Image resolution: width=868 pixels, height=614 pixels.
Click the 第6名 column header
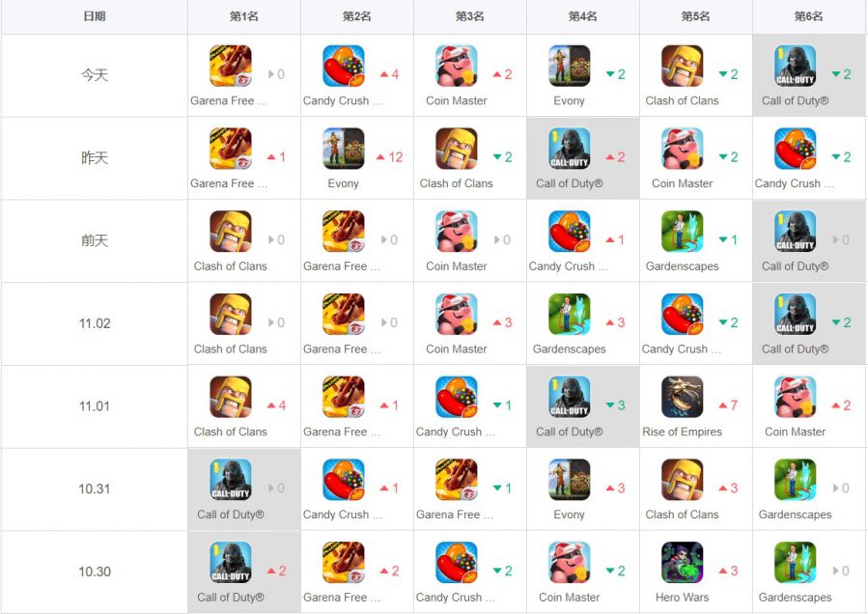coord(808,16)
